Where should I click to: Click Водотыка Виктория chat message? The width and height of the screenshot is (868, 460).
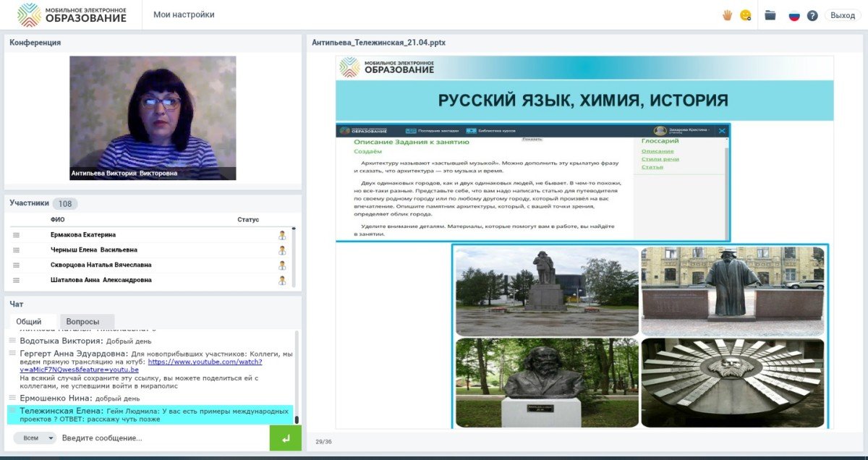click(85, 341)
